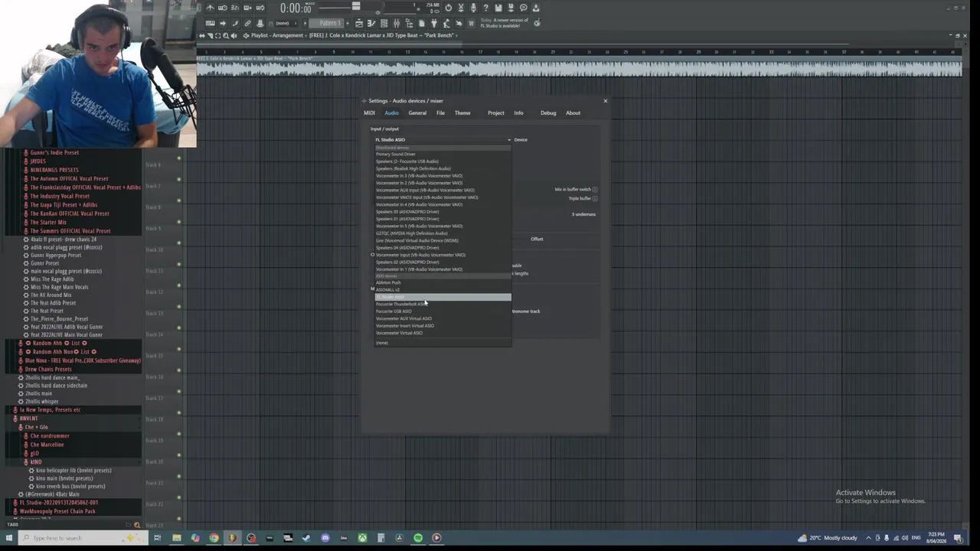Click the save floppy disk icon
The image size is (980, 551).
click(x=498, y=8)
